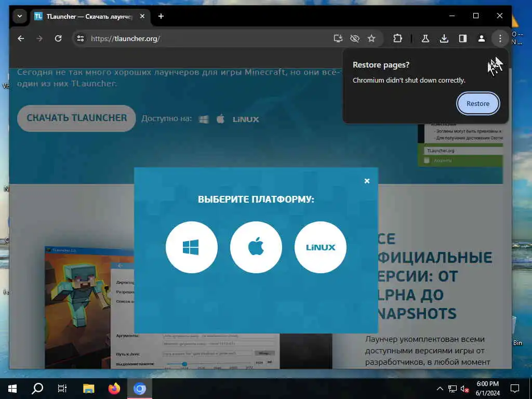This screenshot has height=399, width=532.
Task: Open the Chromium three-dot menu
Action: (x=500, y=38)
